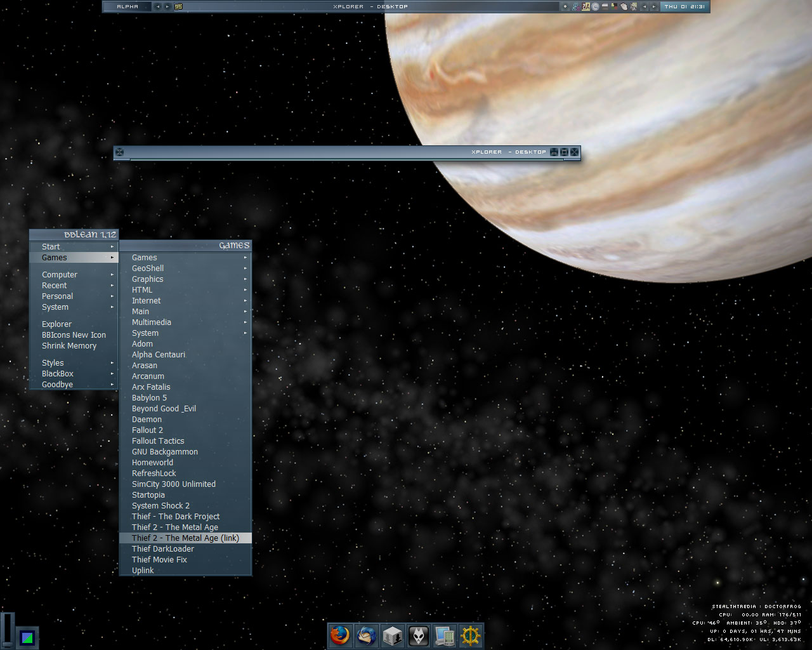Click the THU 01 21:31 clock

[x=684, y=6]
